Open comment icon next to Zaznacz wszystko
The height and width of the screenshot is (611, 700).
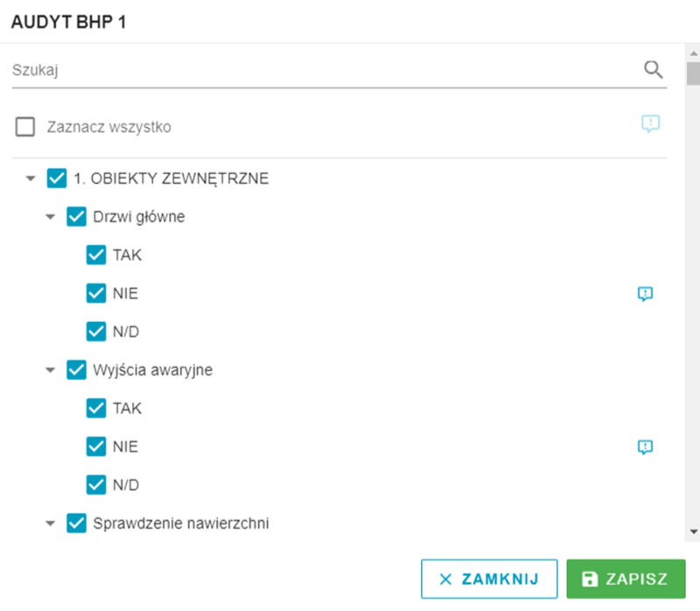coord(650,123)
